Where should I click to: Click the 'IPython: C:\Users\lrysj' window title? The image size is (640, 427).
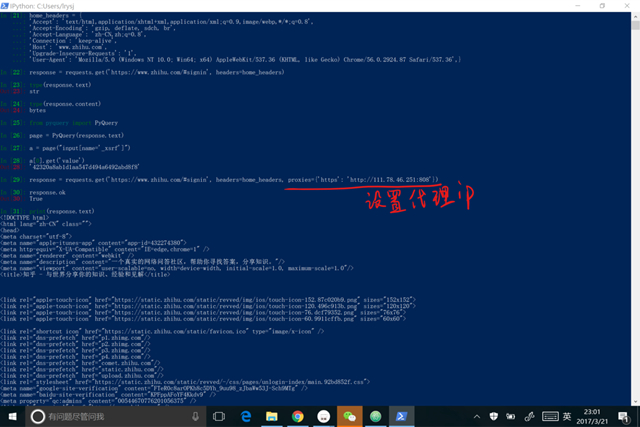[x=42, y=6]
